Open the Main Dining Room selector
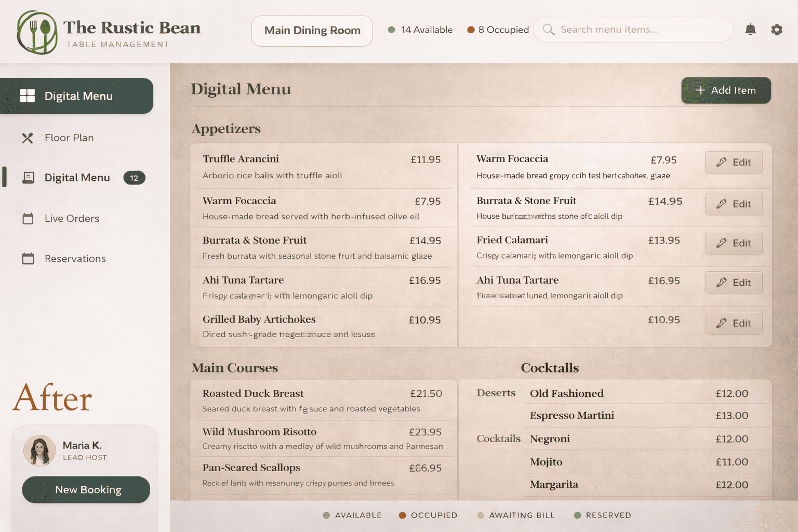The width and height of the screenshot is (798, 532). click(312, 31)
